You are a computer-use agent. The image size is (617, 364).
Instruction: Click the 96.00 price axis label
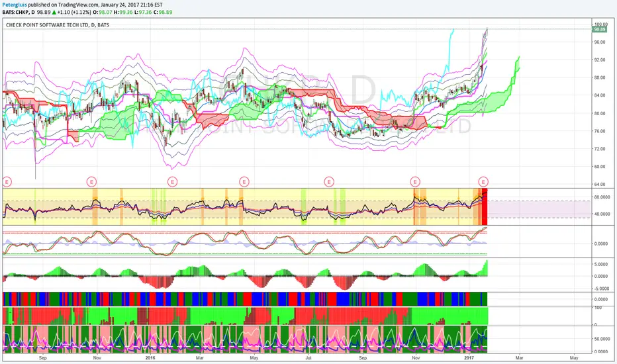tap(600, 42)
